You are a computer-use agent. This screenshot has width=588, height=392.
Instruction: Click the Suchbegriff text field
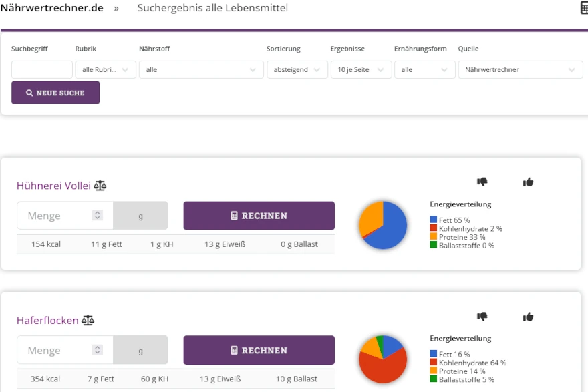pyautogui.click(x=42, y=69)
